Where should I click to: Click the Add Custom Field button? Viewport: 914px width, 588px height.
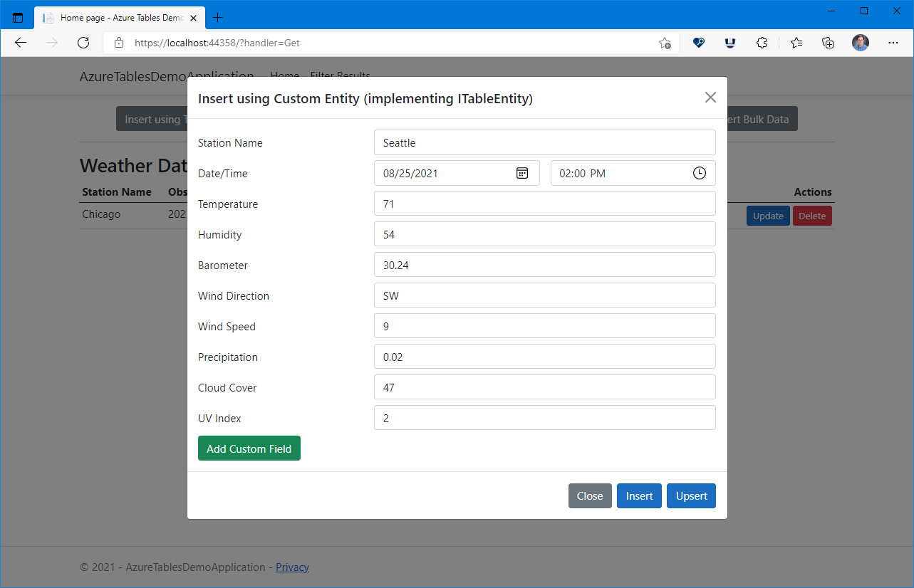click(249, 448)
